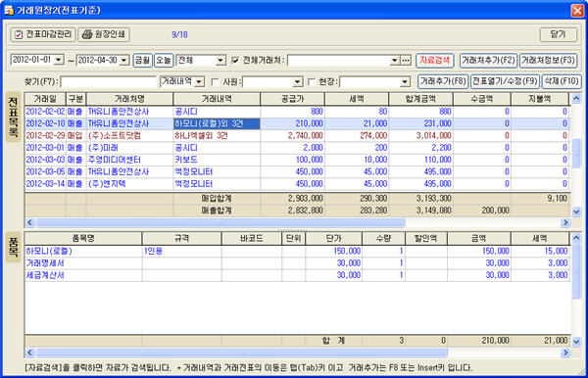Click the 금월 this month button
588x378 pixels.
(142, 60)
